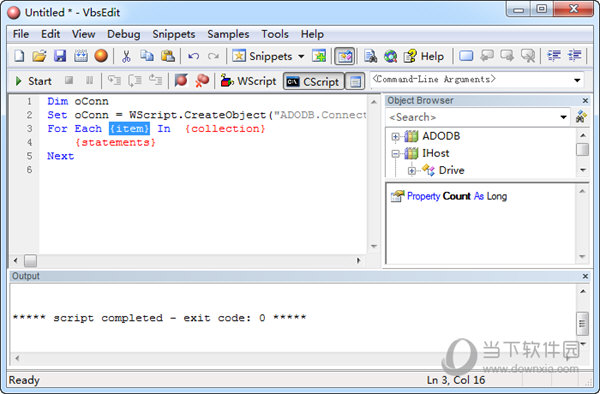Open Help from the toolbar
Screen dimensions: 600x394
424,56
